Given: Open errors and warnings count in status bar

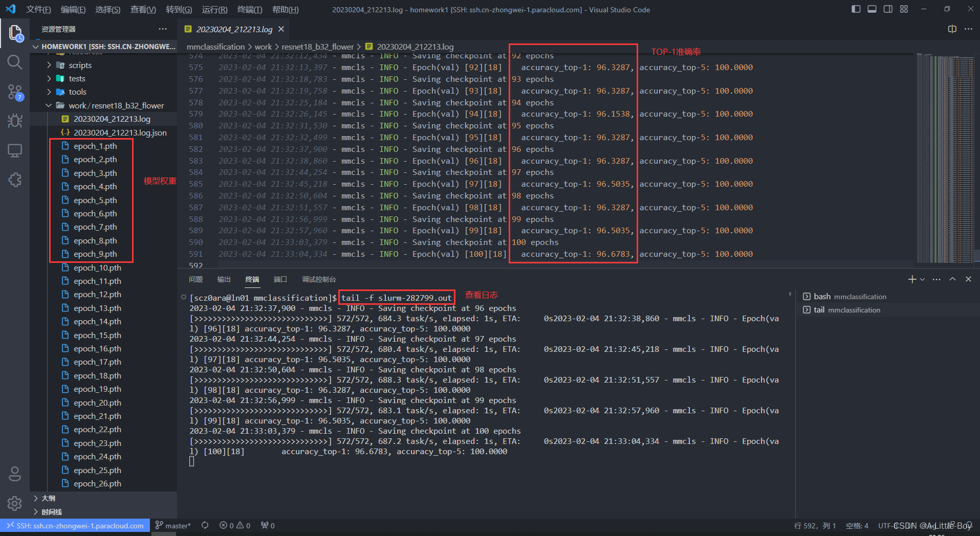Looking at the screenshot, I should point(235,526).
